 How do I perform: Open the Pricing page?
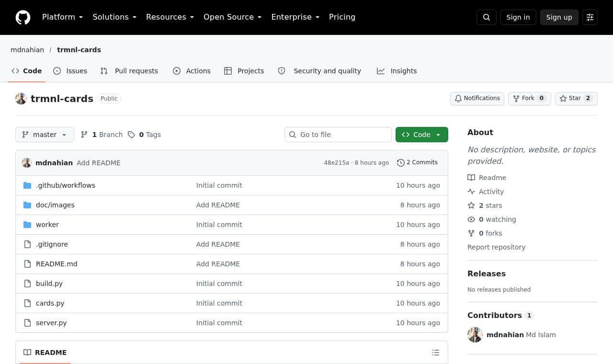(x=342, y=17)
